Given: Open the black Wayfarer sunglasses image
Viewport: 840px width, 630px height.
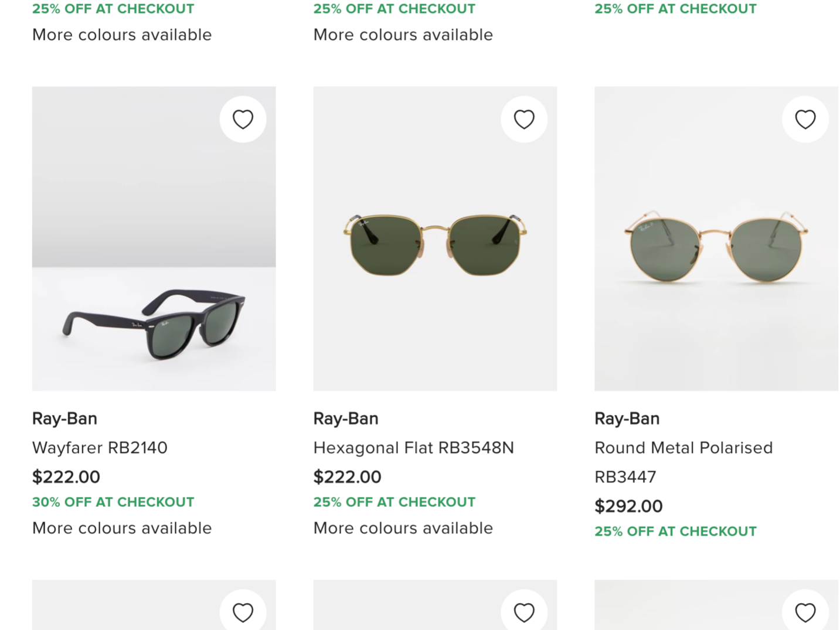Looking at the screenshot, I should click(x=154, y=239).
